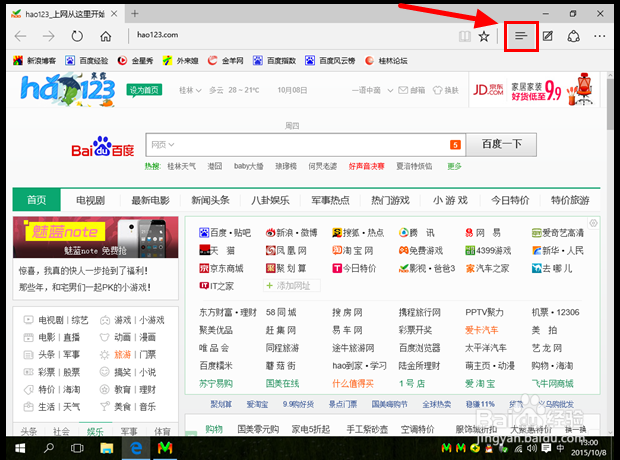Click the hao123 logo
Screen dimensions: 620x460
68,90
